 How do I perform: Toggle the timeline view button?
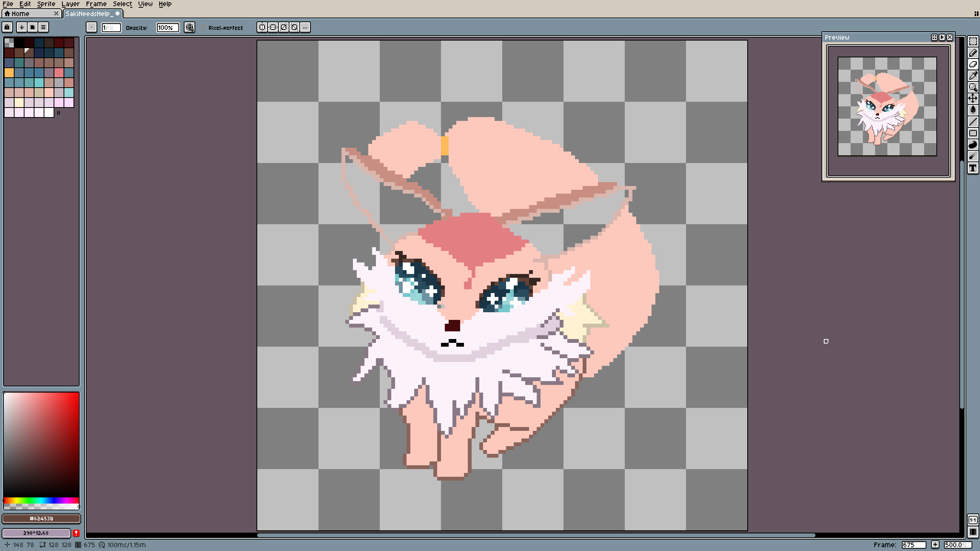click(x=973, y=532)
